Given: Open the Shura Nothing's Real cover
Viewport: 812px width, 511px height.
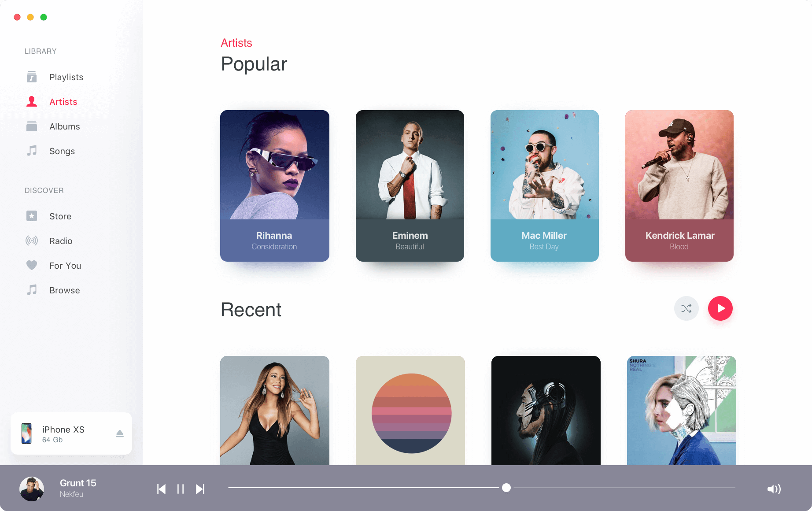Looking at the screenshot, I should point(682,411).
